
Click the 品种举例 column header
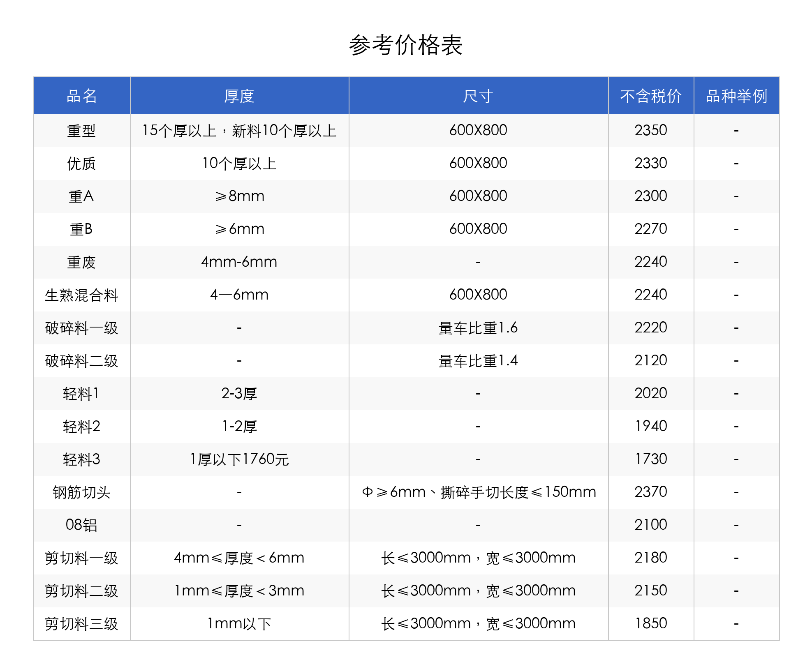point(736,96)
